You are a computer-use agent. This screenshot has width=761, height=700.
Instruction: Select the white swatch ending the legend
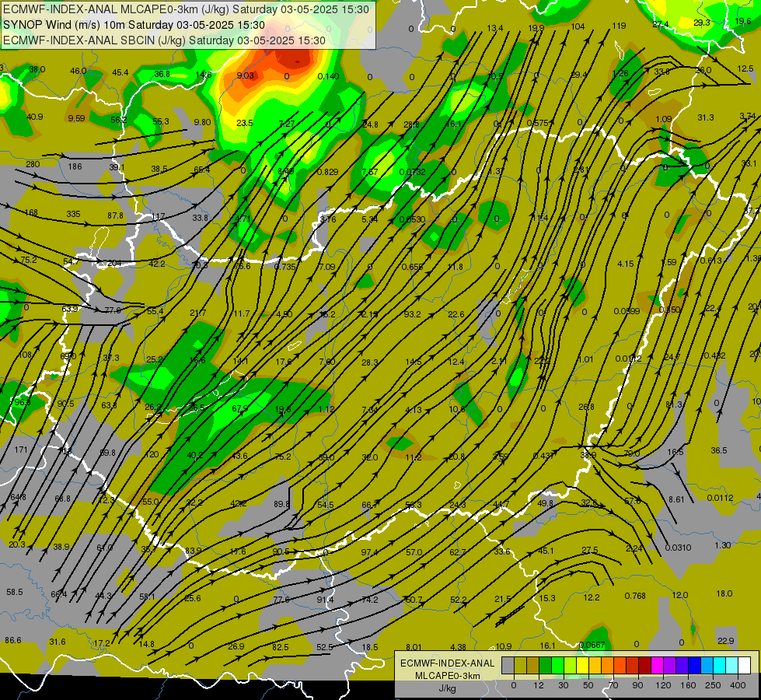point(745,665)
